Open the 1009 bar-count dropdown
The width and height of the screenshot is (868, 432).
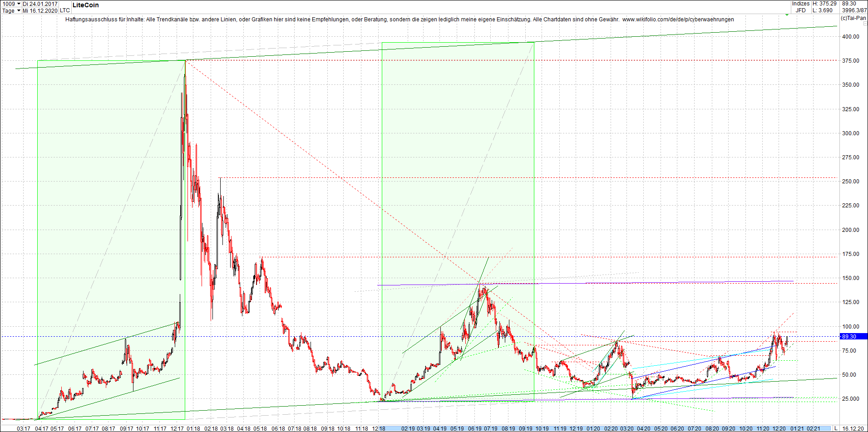tap(11, 4)
